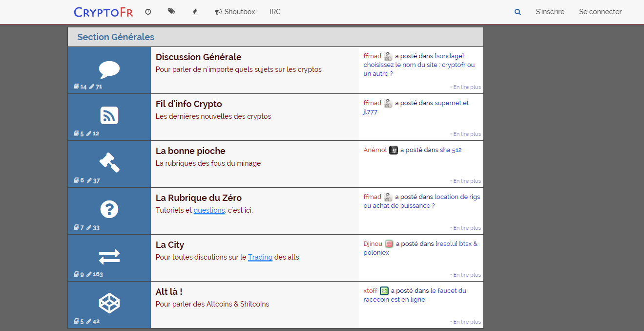This screenshot has height=331, width=644.
Task: Click the exchange arrows icon for La City
Action: pos(109,256)
